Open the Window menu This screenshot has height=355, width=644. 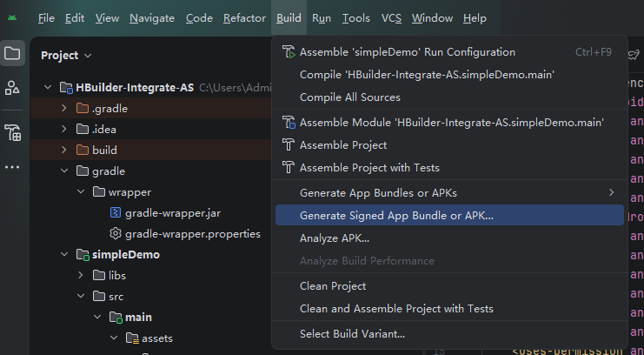433,18
